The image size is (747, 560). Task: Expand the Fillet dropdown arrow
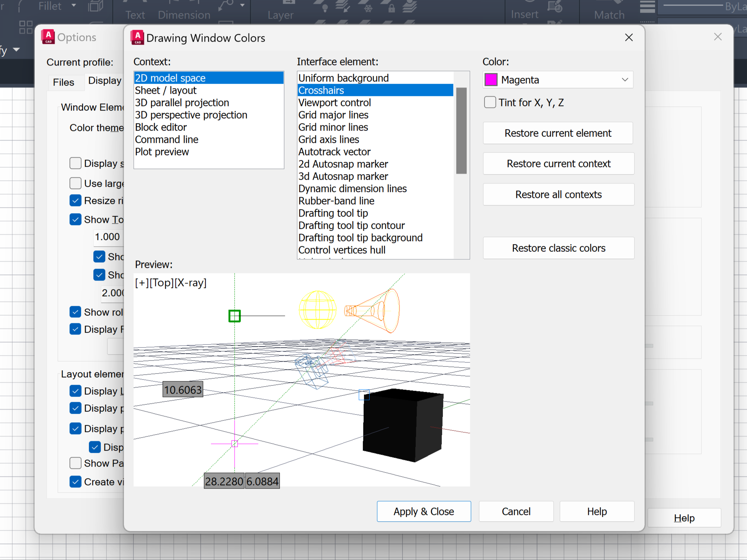pyautogui.click(x=74, y=5)
